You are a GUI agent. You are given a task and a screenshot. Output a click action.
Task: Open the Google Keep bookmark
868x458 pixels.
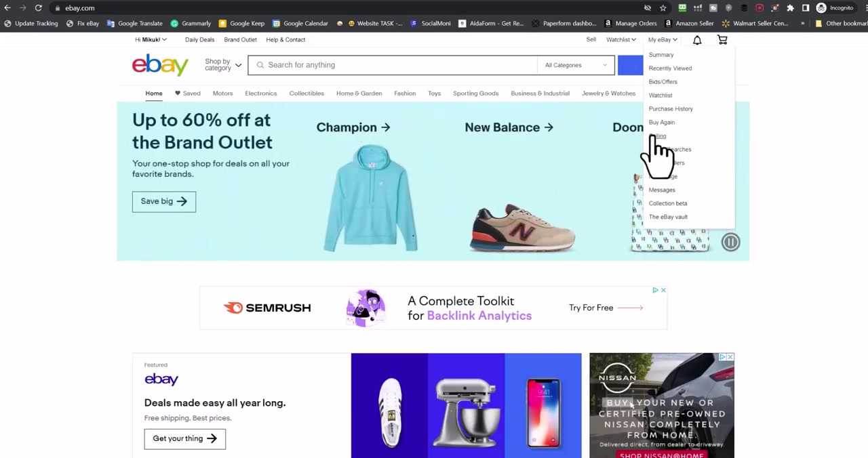pos(241,24)
